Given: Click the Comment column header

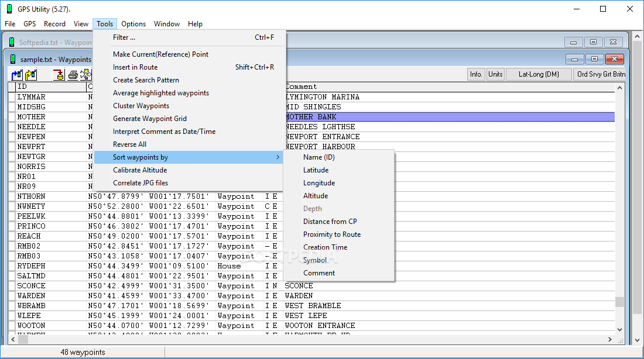Looking at the screenshot, I should click(449, 87).
